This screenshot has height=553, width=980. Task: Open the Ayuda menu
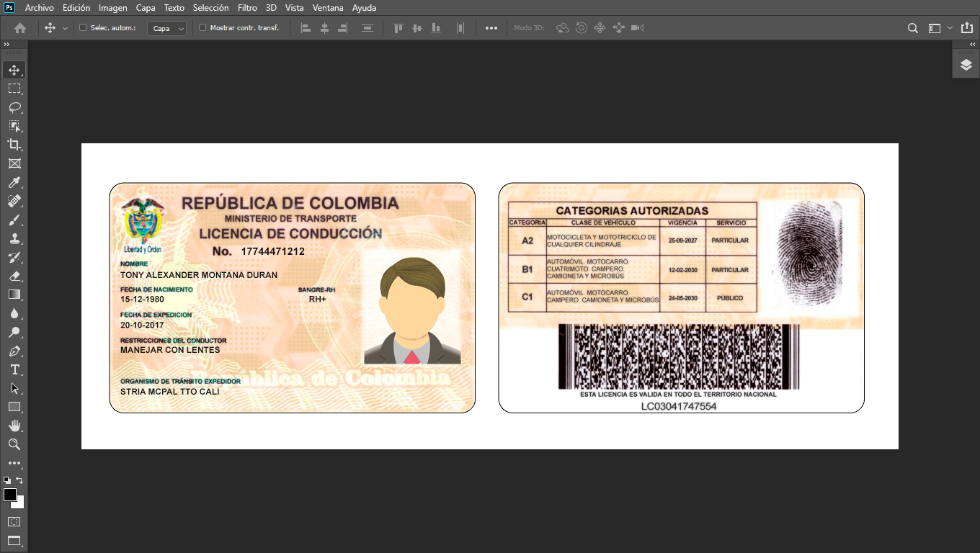click(x=364, y=8)
